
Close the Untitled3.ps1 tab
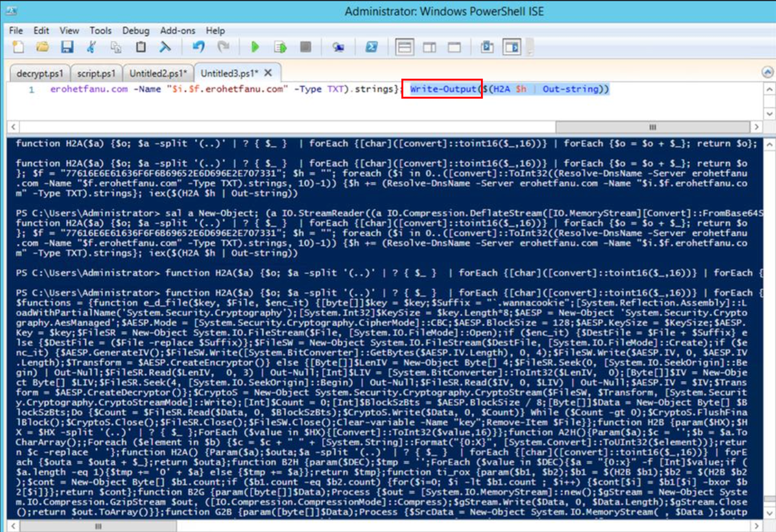268,73
